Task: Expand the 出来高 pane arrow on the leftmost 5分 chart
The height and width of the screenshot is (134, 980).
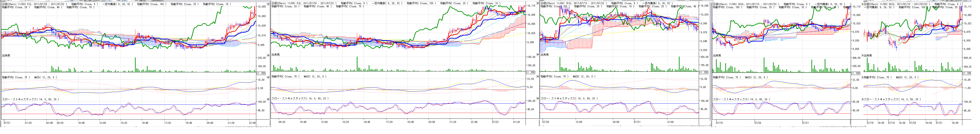Action: 268,55
